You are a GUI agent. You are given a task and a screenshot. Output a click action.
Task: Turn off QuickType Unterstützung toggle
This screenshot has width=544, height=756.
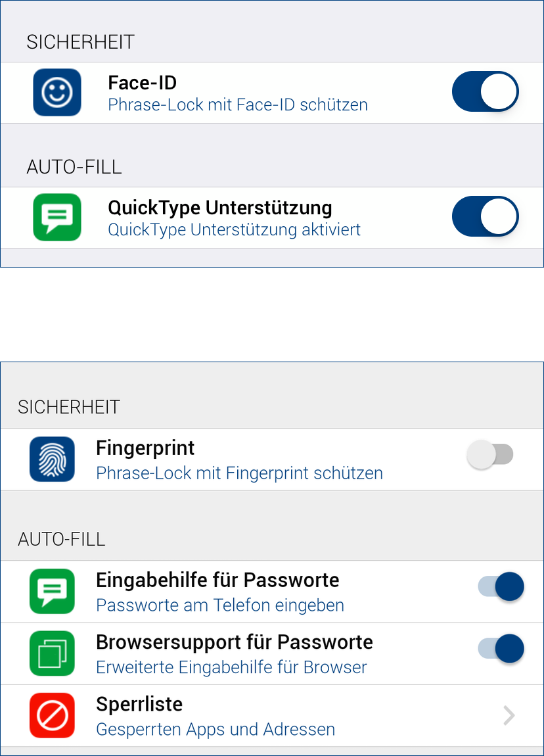pos(485,217)
